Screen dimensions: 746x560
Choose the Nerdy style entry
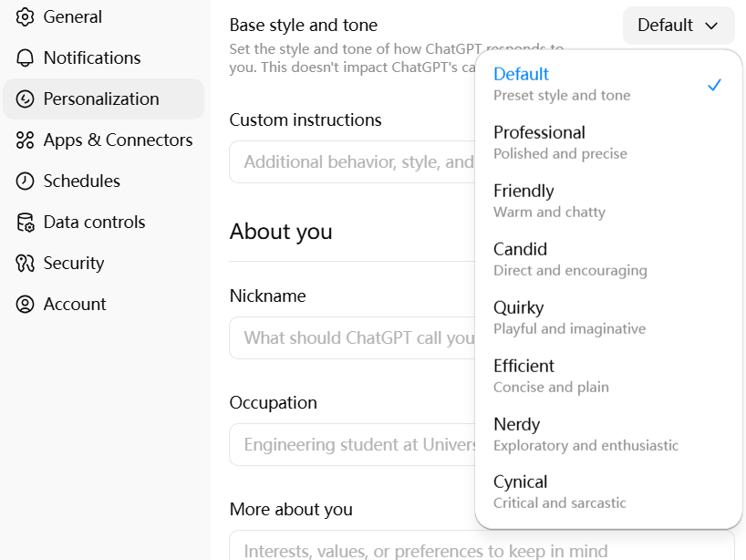point(608,434)
